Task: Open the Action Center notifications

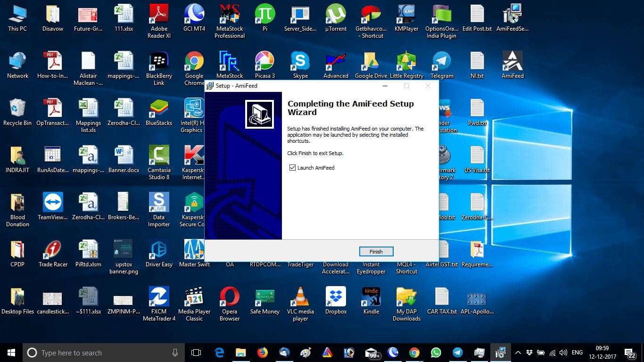Action: click(x=630, y=353)
